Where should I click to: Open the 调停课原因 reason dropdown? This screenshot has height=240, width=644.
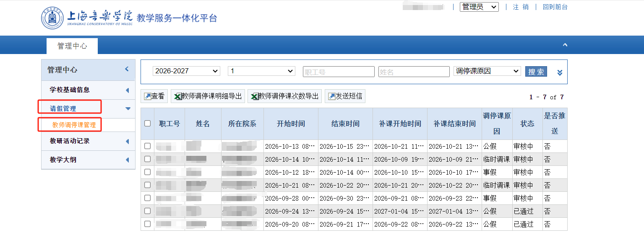[x=487, y=71]
